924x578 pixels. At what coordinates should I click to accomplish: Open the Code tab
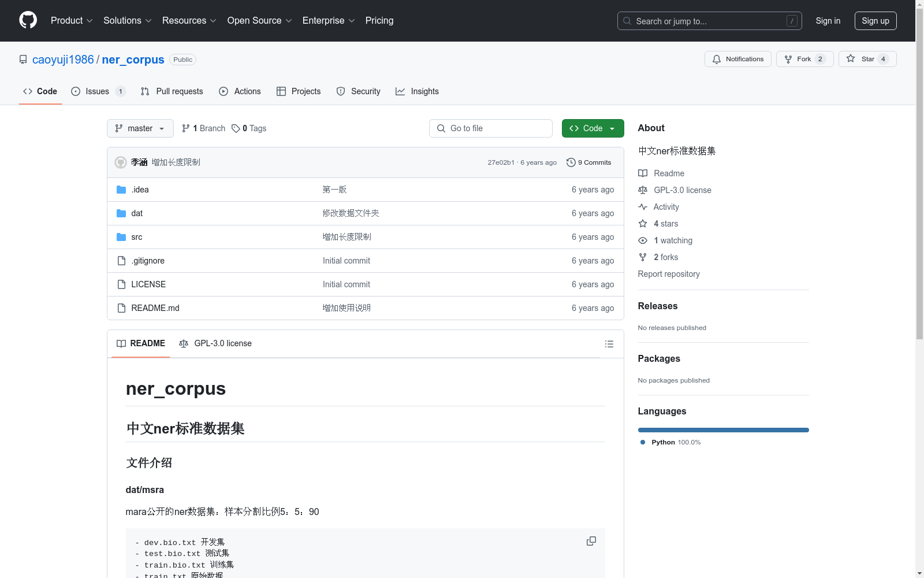tap(40, 91)
